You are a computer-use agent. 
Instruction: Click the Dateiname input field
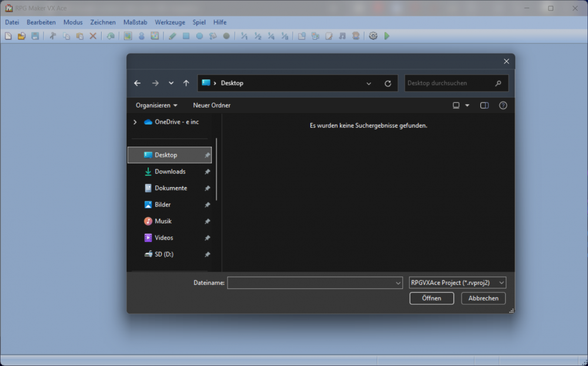pos(312,283)
